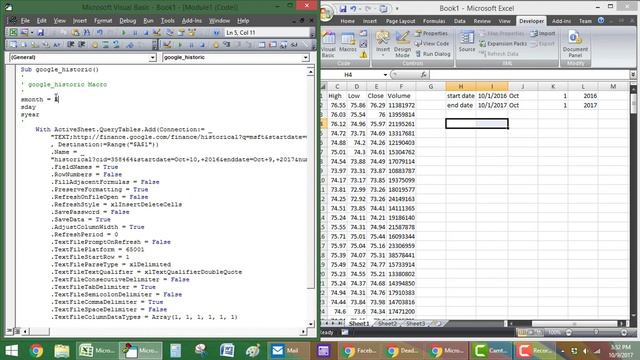Click Run Dialog in Controls group
Screen dimensions: 640x360
(433, 54)
